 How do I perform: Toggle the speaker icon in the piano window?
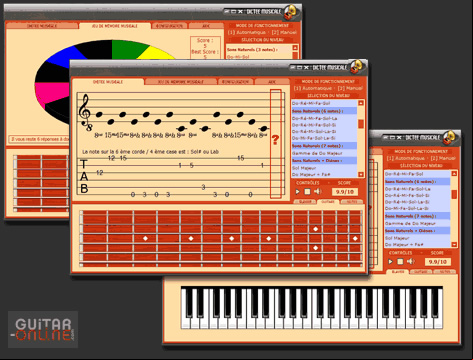point(410,261)
